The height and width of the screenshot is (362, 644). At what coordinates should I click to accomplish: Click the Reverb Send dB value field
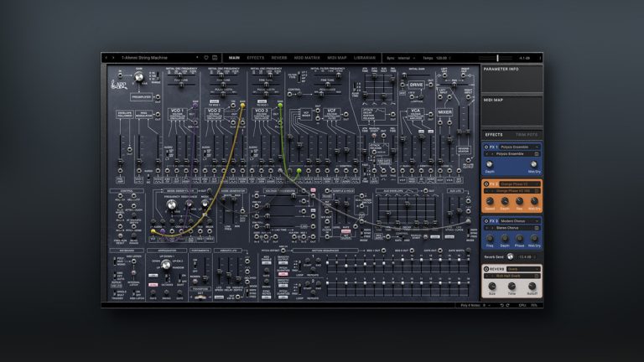[526, 257]
